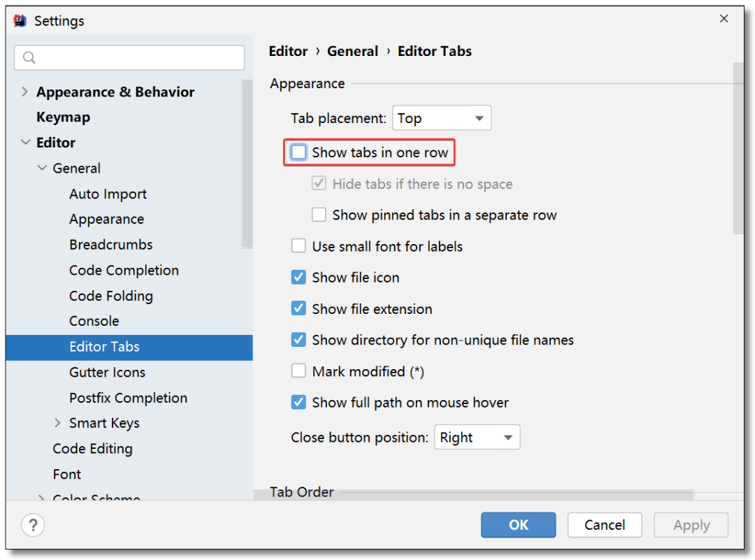Select the Editor Tabs item
The image size is (755, 560).
(129, 347)
